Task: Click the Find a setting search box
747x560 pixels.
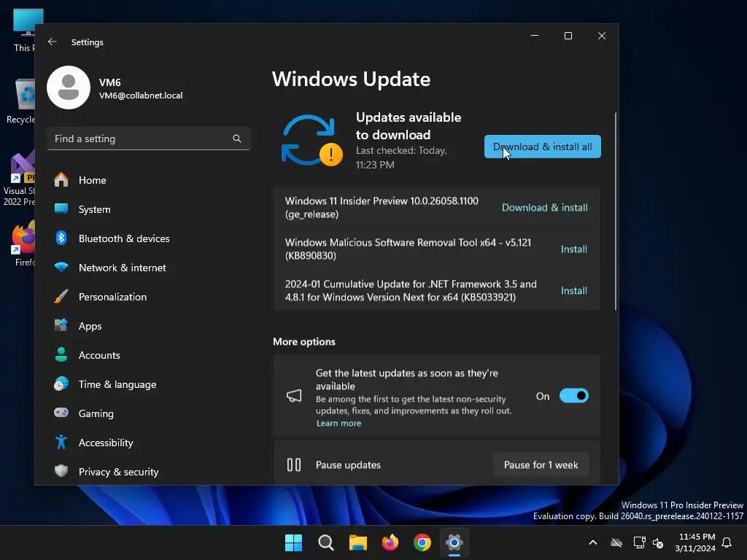Action: pos(149,139)
